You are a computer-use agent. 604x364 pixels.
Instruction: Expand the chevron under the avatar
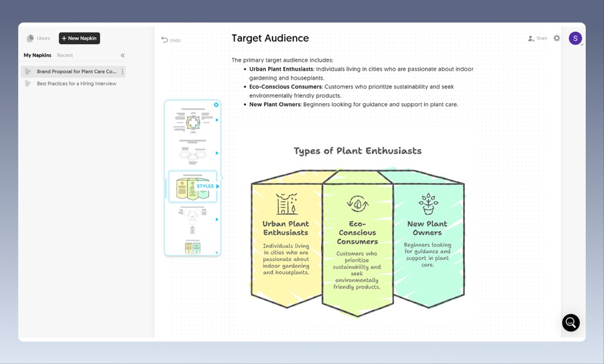pyautogui.click(x=582, y=44)
